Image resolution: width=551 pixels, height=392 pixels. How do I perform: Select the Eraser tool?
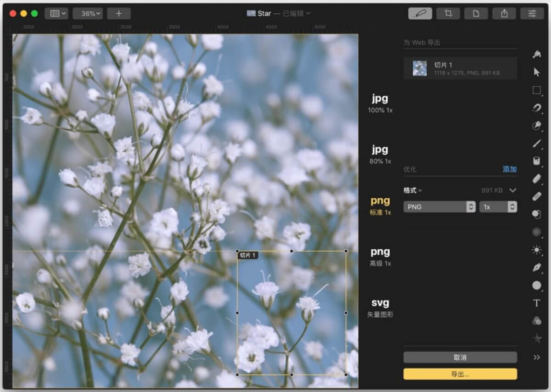tap(536, 179)
